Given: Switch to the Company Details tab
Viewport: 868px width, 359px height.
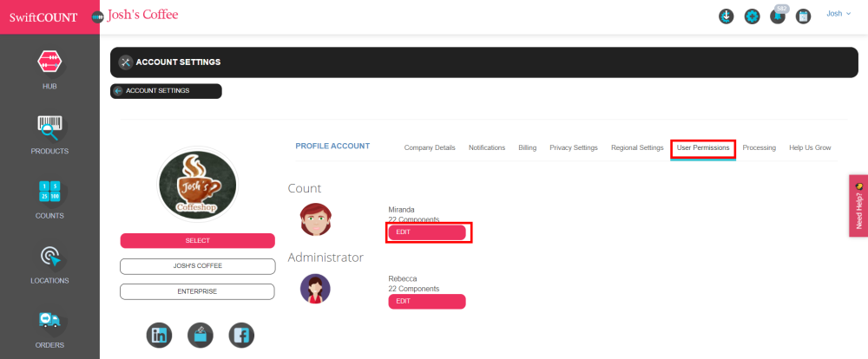Looking at the screenshot, I should (x=430, y=148).
